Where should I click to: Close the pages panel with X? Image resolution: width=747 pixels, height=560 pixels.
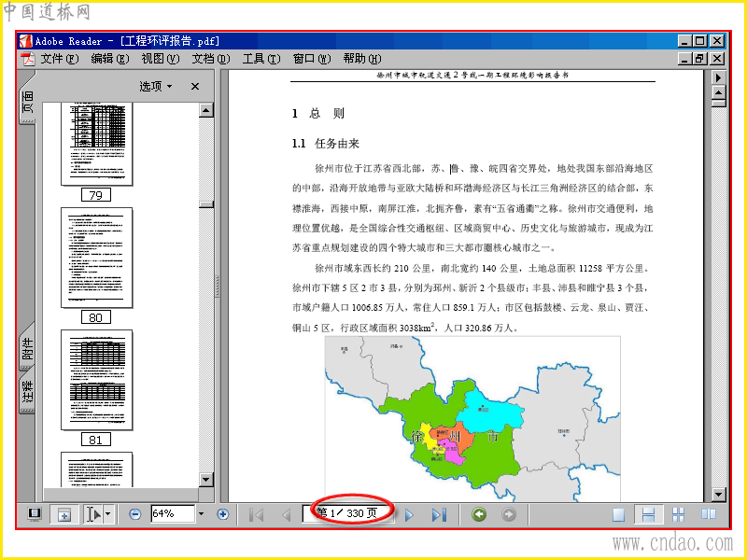pyautogui.click(x=195, y=86)
